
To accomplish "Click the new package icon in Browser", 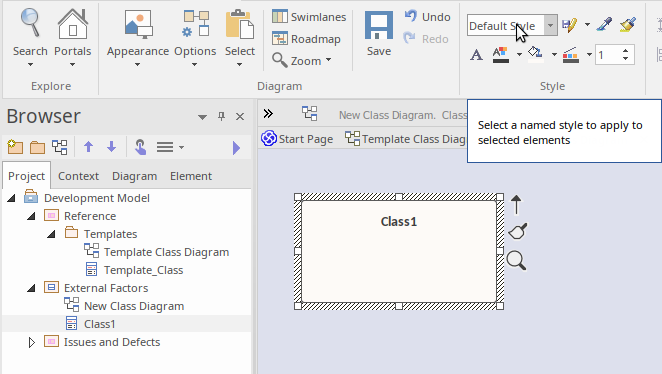I will [15, 147].
